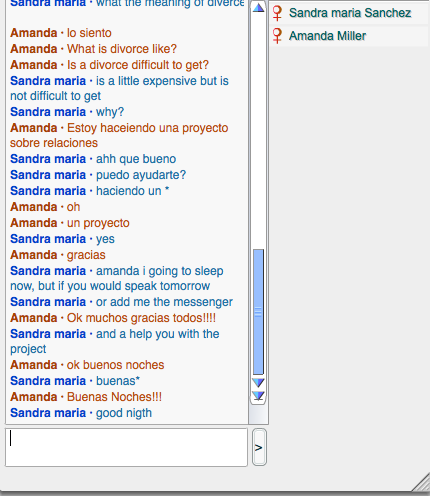Click the female icon beside Amanda Miller
Viewport: 430px width, 496px height.
277,36
